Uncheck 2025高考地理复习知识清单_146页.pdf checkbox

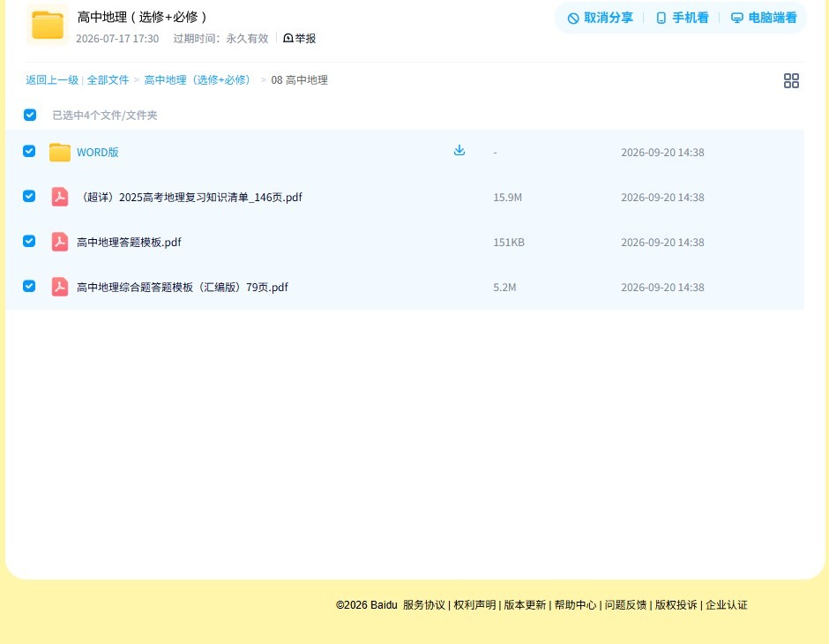(29, 196)
